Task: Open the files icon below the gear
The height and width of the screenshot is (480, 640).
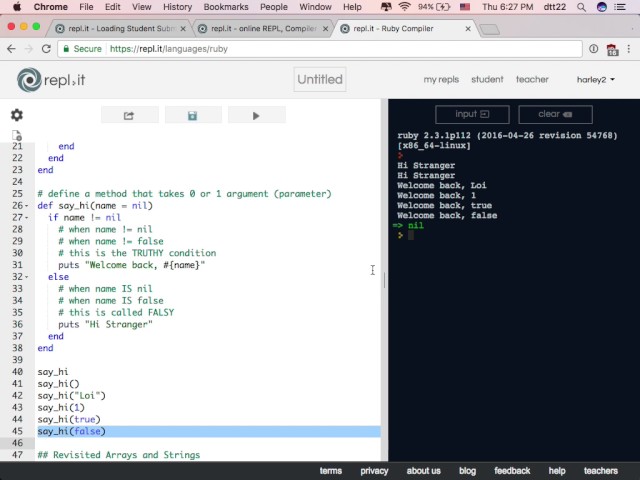Action: click(17, 135)
